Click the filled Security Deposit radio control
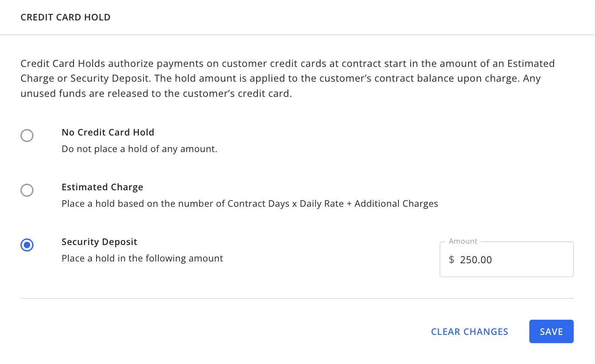The width and height of the screenshot is (595, 364). point(27,245)
